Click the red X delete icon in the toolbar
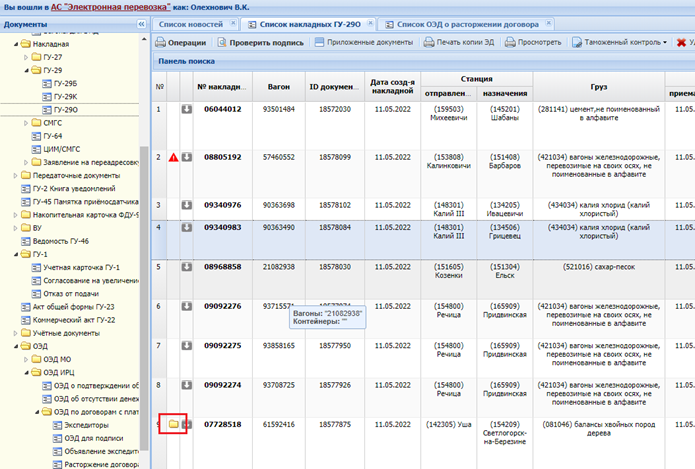 click(x=681, y=43)
